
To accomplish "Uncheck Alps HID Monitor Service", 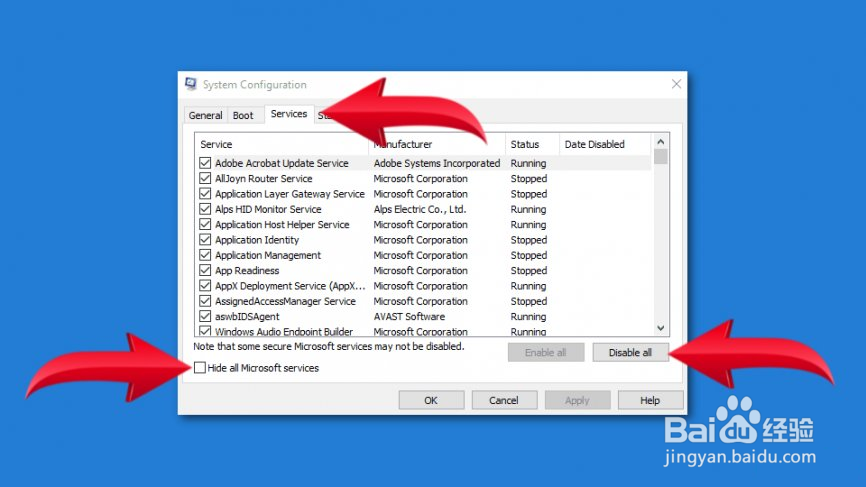I will (205, 209).
